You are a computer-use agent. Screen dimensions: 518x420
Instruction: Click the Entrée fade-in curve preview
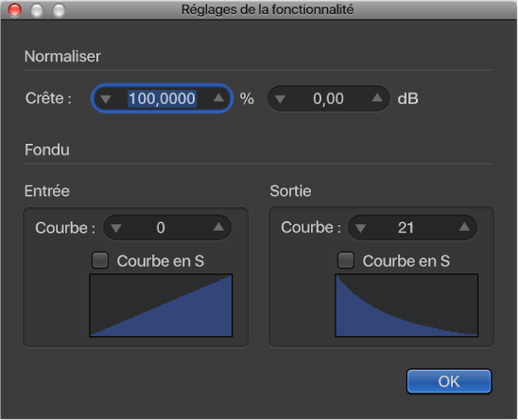[x=161, y=306]
